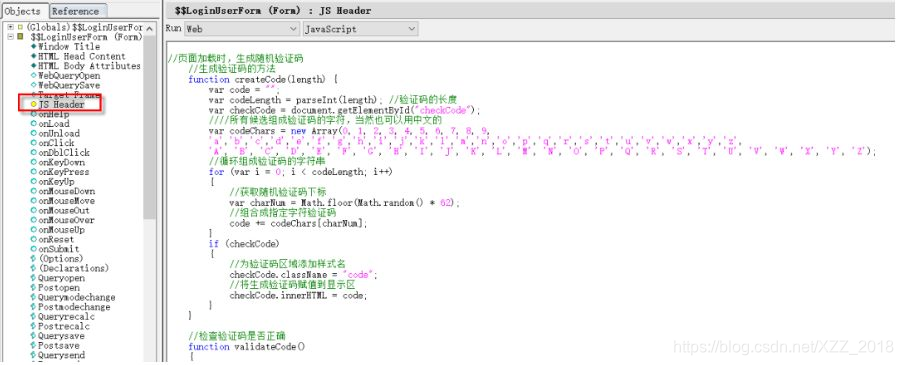Image resolution: width=903 pixels, height=365 pixels.
Task: Open the Run dropdown set to Web
Action: (242, 29)
